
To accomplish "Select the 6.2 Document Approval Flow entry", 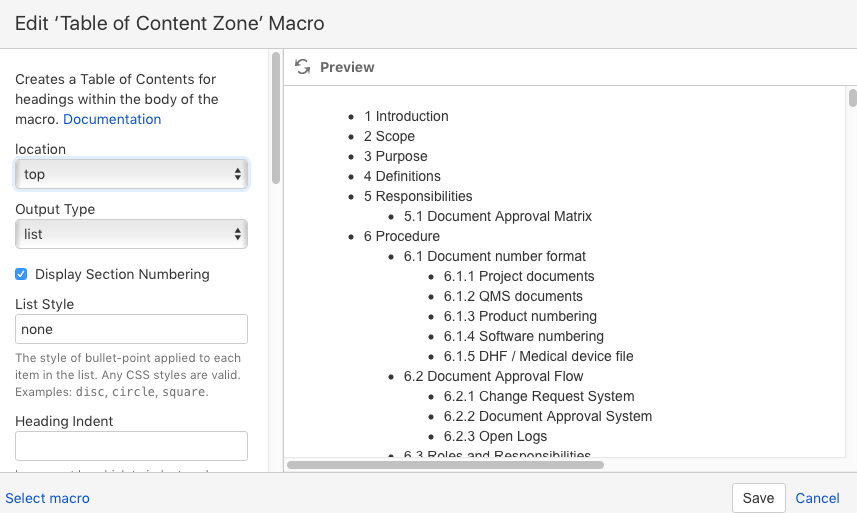I will (494, 376).
